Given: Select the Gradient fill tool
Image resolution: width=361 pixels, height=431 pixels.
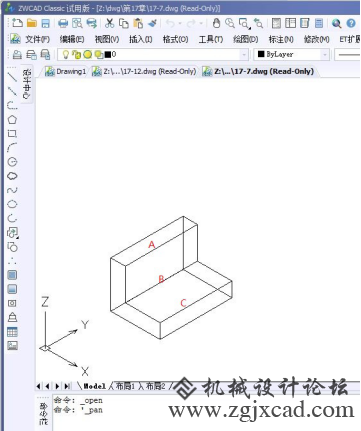Looking at the screenshot, I should pyautogui.click(x=12, y=289).
